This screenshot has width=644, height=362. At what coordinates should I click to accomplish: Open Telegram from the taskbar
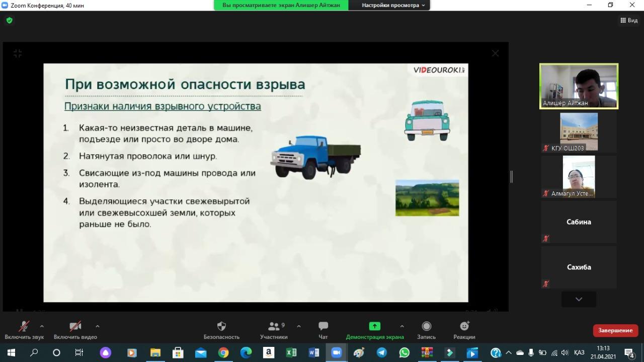[382, 353]
